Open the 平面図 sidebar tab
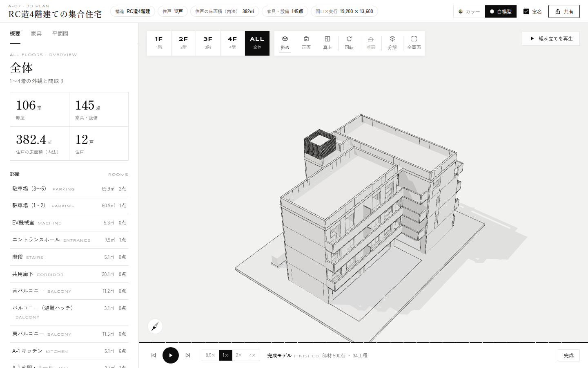Image resolution: width=588 pixels, height=368 pixels. click(60, 34)
